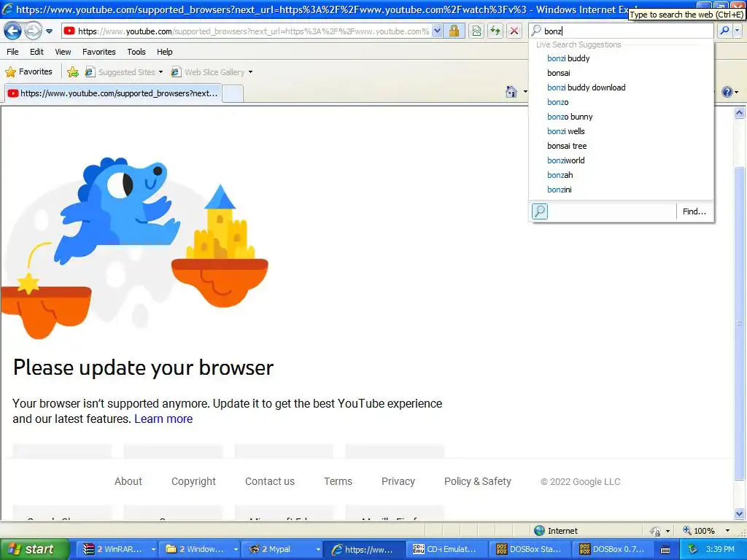Open the Help menu
The width and height of the screenshot is (747, 560).
coord(165,52)
